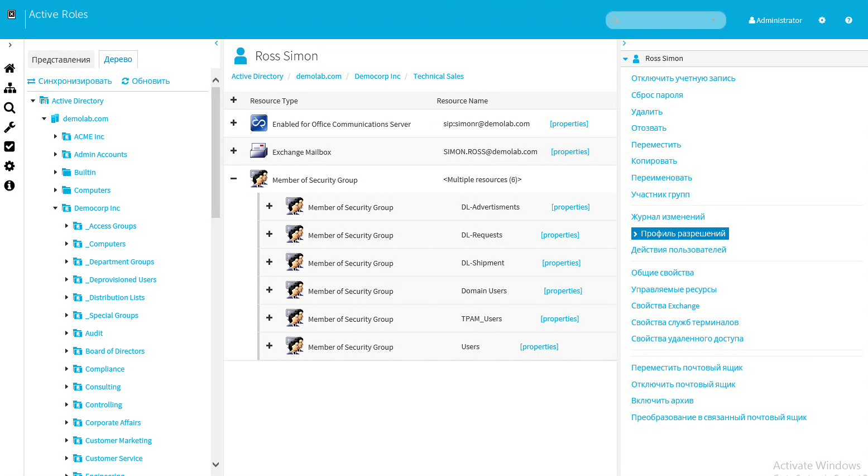This screenshot has height=476, width=868.
Task: Click the DL-Advertisments security group icon
Action: tap(295, 206)
